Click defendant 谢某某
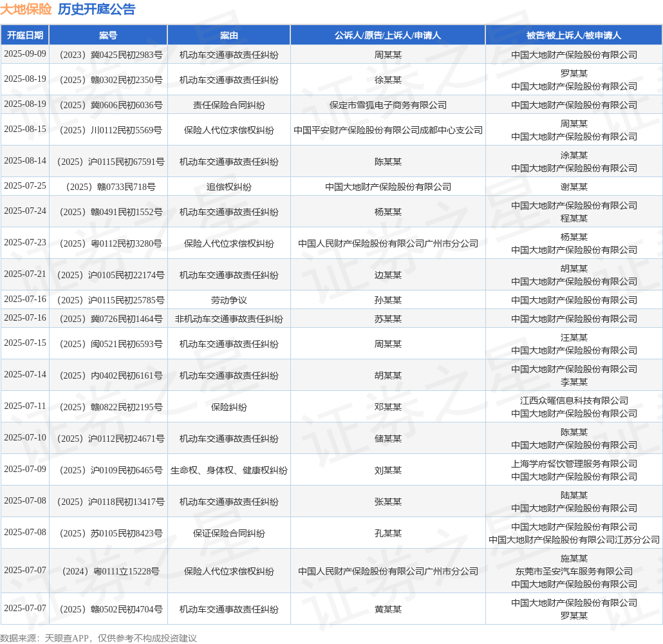Viewport: 663px width, 644px height. pyautogui.click(x=574, y=187)
